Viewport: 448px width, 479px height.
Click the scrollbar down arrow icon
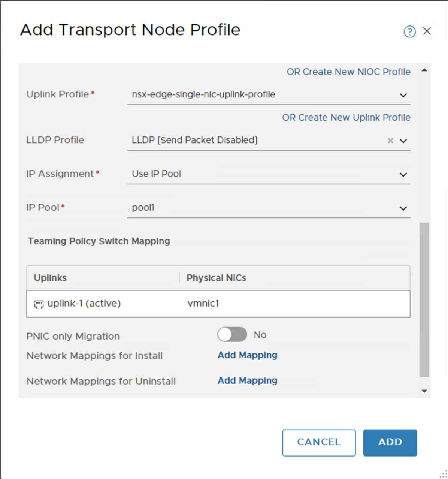pos(424,391)
